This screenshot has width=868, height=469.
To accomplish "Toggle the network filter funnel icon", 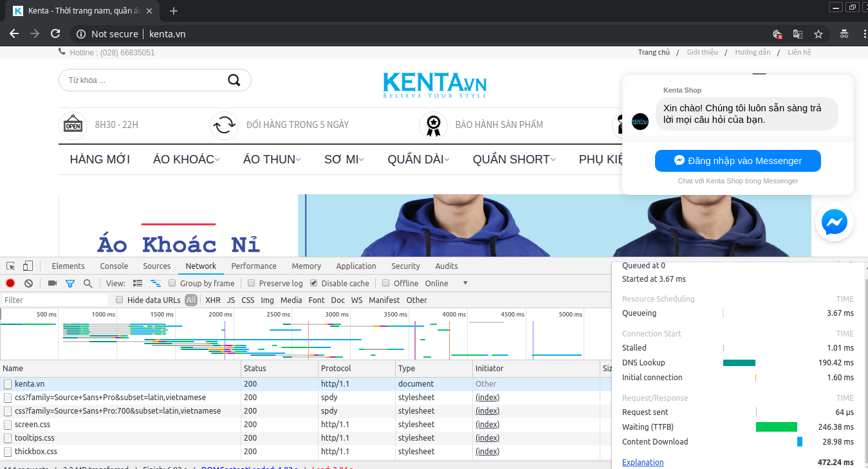I will (70, 283).
